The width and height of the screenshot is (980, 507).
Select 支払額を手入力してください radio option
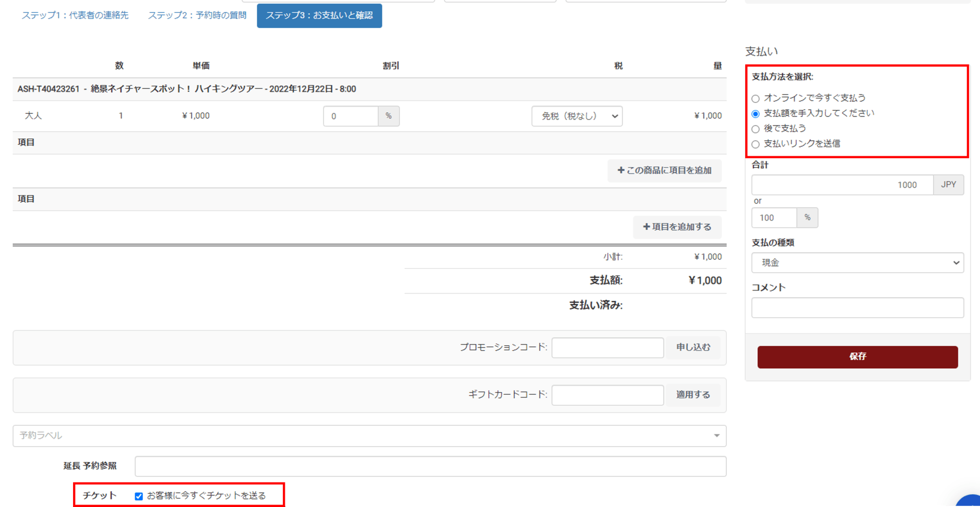click(755, 114)
